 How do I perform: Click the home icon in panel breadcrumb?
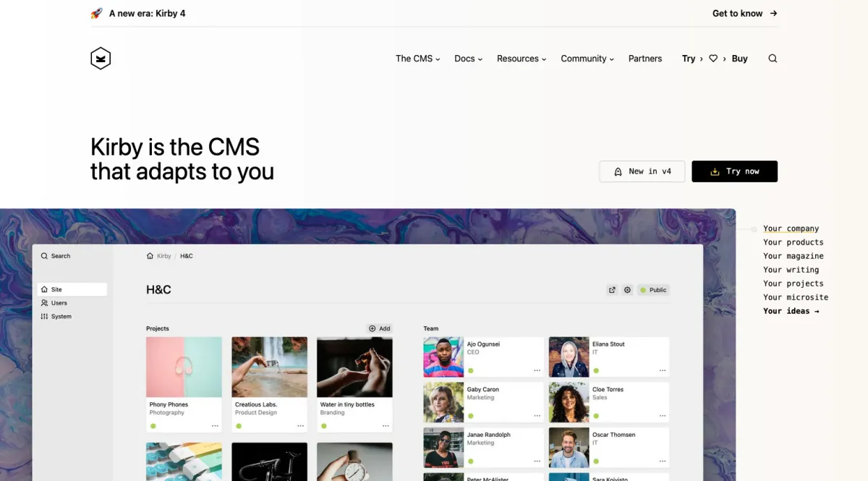coord(150,256)
